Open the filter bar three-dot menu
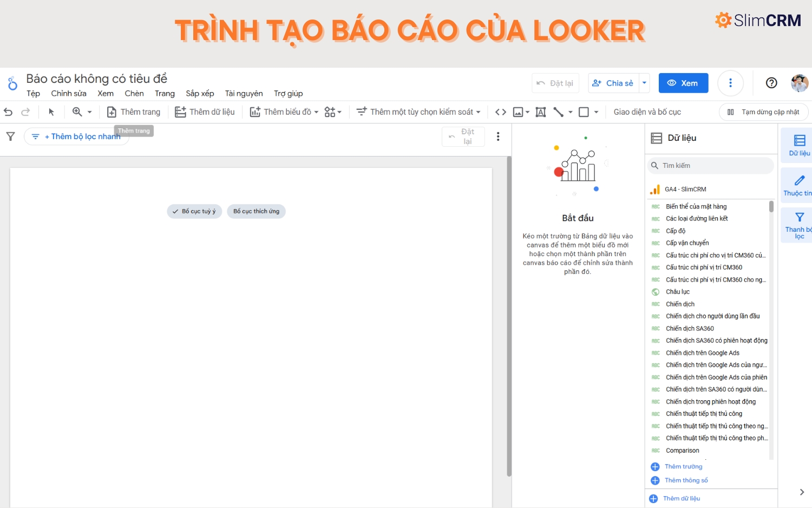Viewport: 812px width, 508px height. coord(498,136)
